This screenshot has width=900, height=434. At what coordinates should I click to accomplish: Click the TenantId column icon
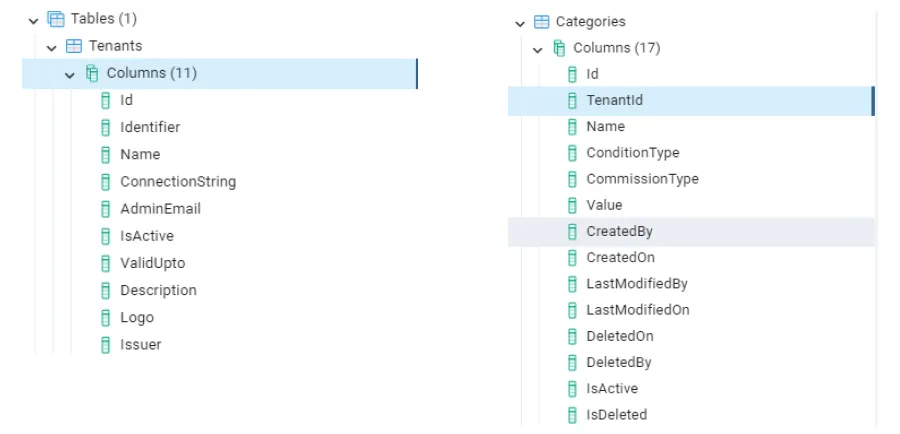(572, 100)
